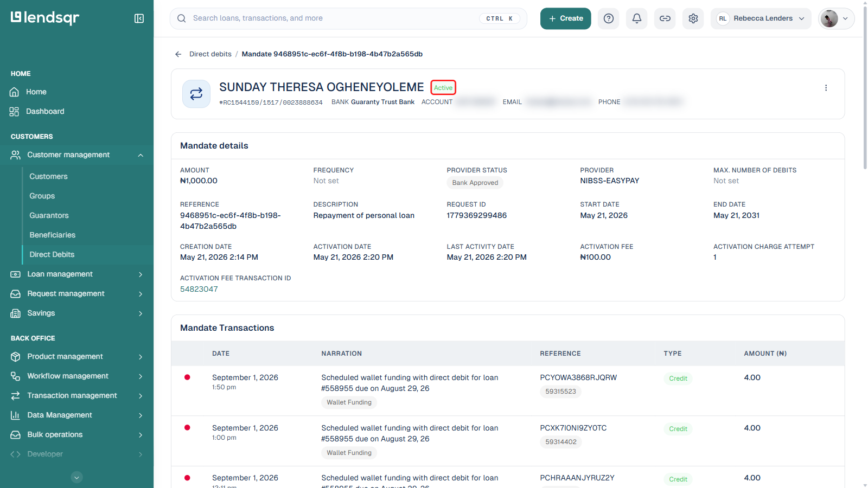Screen dimensions: 868x488
Task: Collapse the Customer management section
Action: [141, 155]
